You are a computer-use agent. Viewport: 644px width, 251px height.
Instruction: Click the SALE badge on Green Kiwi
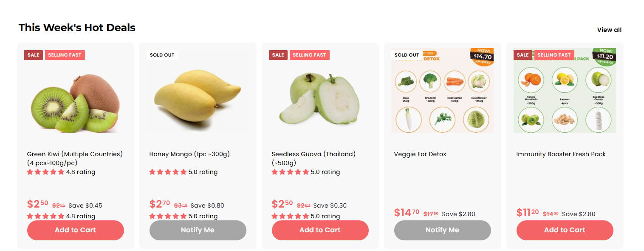[34, 55]
